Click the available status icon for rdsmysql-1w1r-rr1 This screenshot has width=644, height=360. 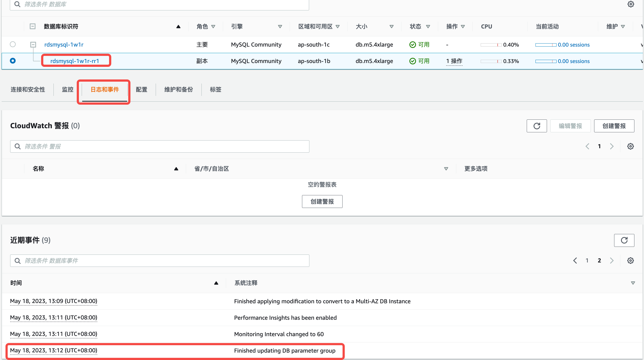click(412, 61)
